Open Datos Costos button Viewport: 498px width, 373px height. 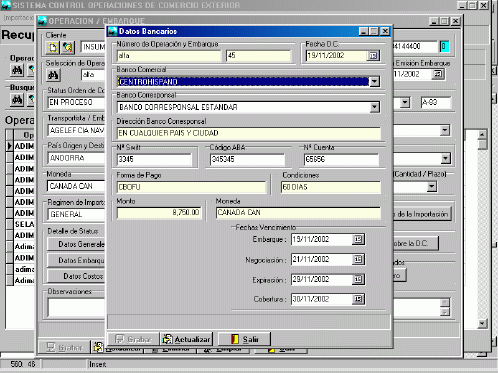tap(76, 276)
